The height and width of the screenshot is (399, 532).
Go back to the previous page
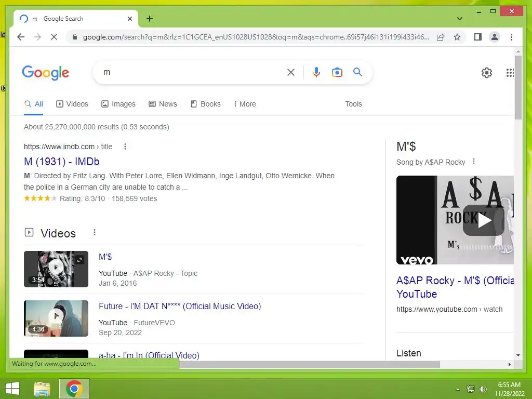(21, 37)
